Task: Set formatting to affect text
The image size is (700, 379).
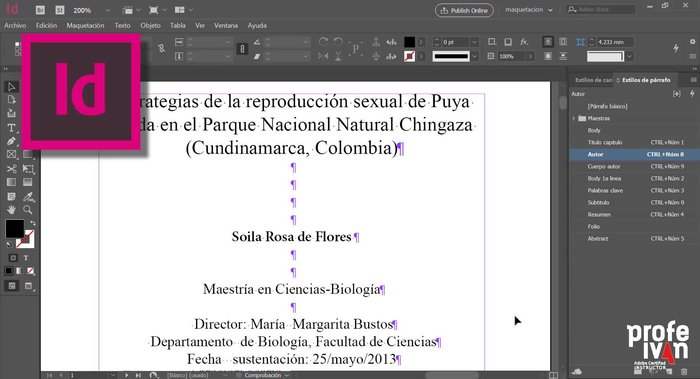Action: (26, 258)
